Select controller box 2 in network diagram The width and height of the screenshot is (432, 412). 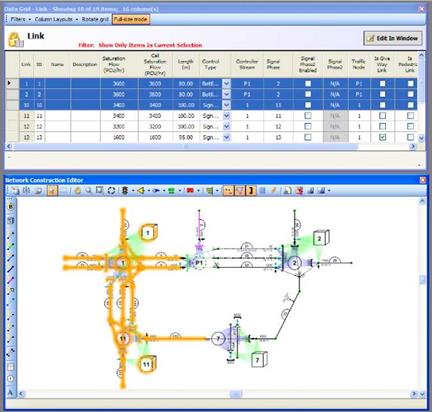[321, 238]
